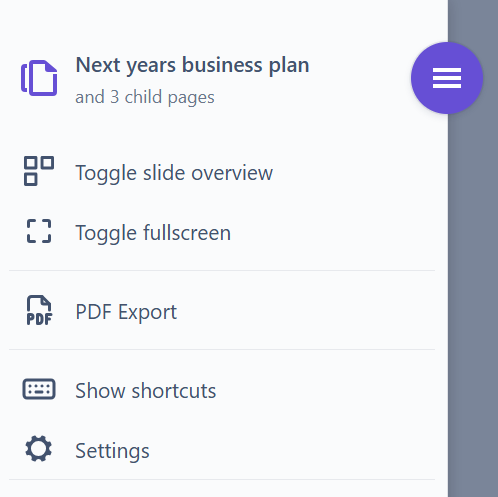Click the word "Export" in PDF Export
Image resolution: width=498 pixels, height=497 pixels.
[147, 312]
